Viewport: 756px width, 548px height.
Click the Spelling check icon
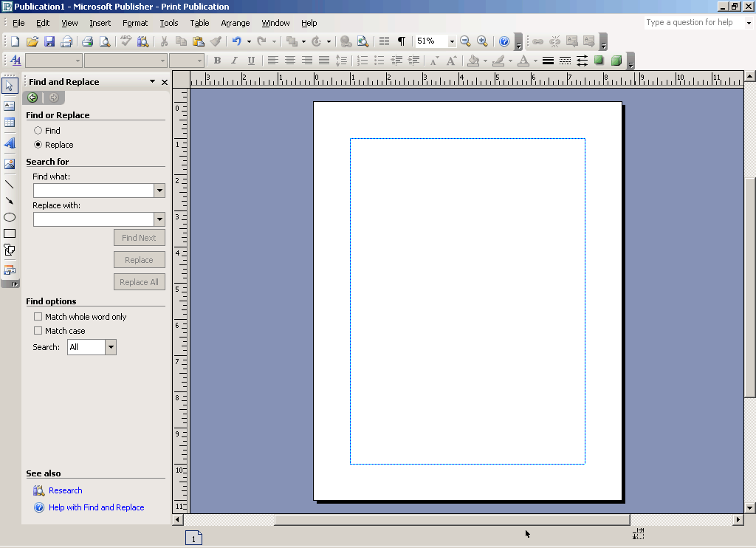[126, 41]
